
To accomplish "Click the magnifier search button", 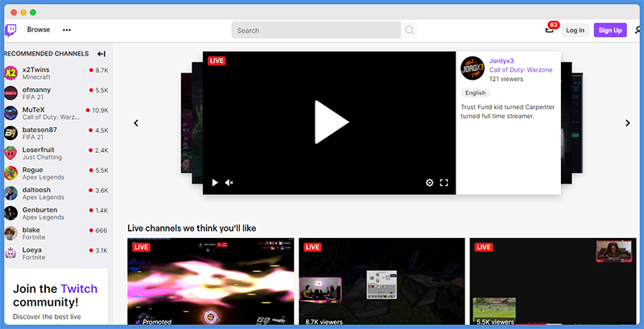I will click(409, 31).
